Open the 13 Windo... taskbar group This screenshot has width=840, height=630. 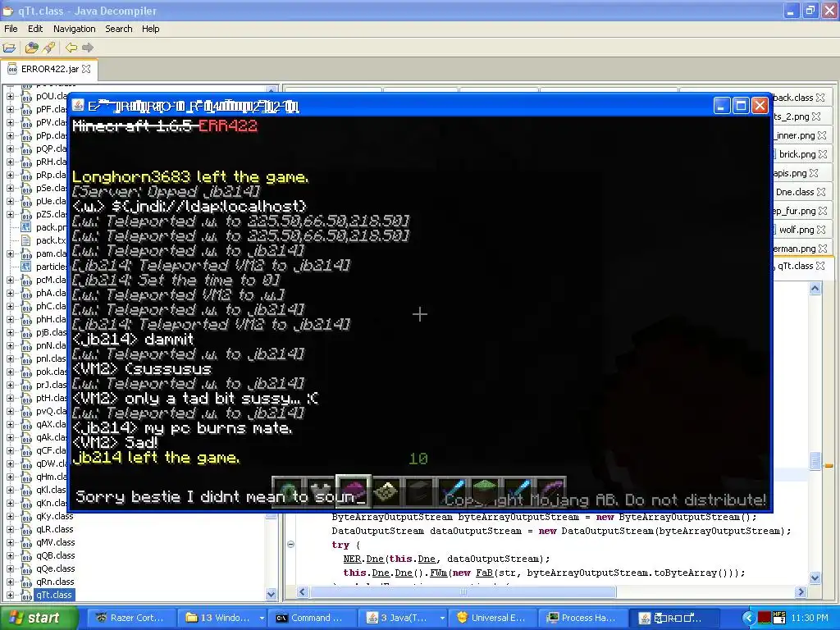click(x=221, y=618)
